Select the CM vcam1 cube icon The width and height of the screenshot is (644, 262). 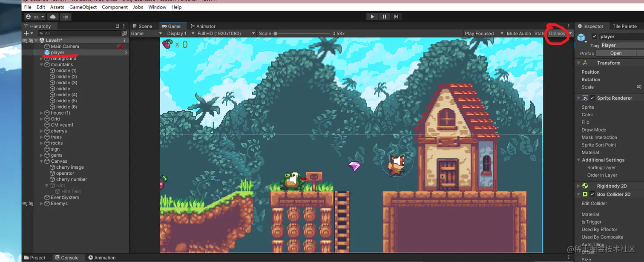pos(47,125)
